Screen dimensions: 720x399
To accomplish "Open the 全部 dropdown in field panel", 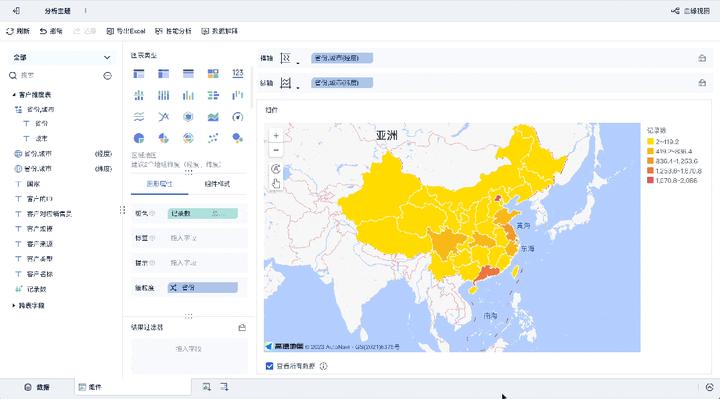I will pyautogui.click(x=62, y=57).
